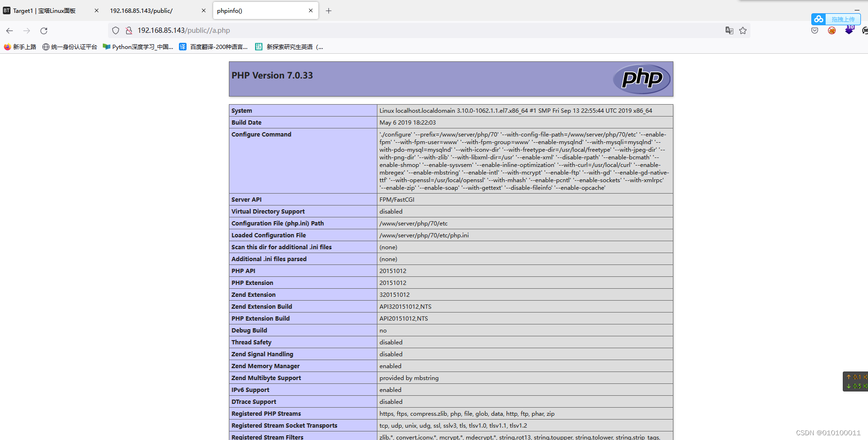Click the network speed monitor widget
Image resolution: width=868 pixels, height=440 pixels.
click(856, 381)
